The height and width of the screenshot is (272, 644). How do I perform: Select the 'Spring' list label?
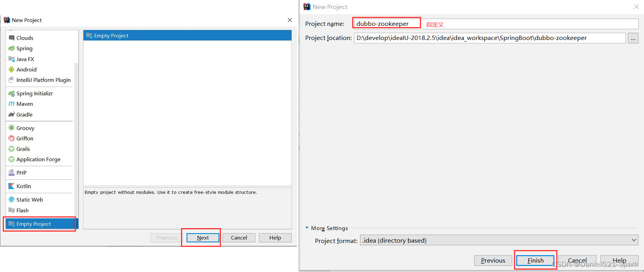click(24, 49)
